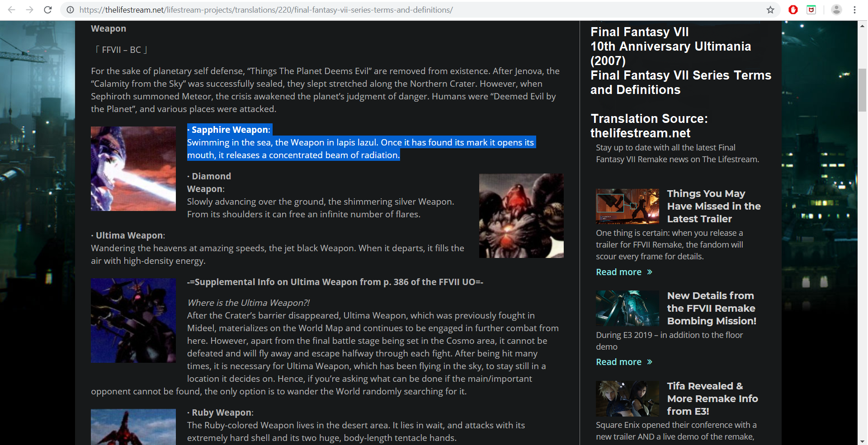Click the 'Stay up to date' sidebar blurb
Viewport: 868px width, 445px height.
(678, 153)
